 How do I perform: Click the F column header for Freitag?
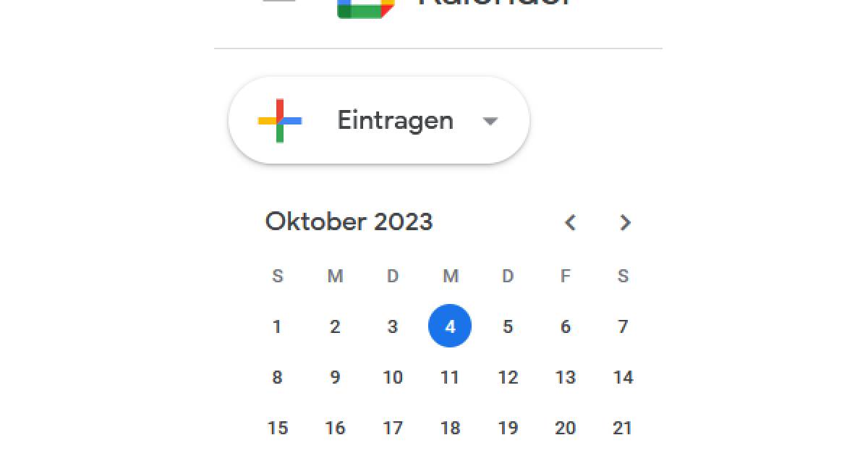(566, 276)
